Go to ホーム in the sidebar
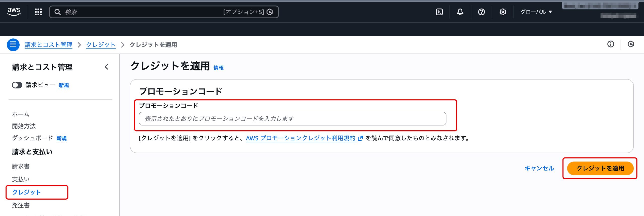The width and height of the screenshot is (644, 216). pyautogui.click(x=21, y=114)
